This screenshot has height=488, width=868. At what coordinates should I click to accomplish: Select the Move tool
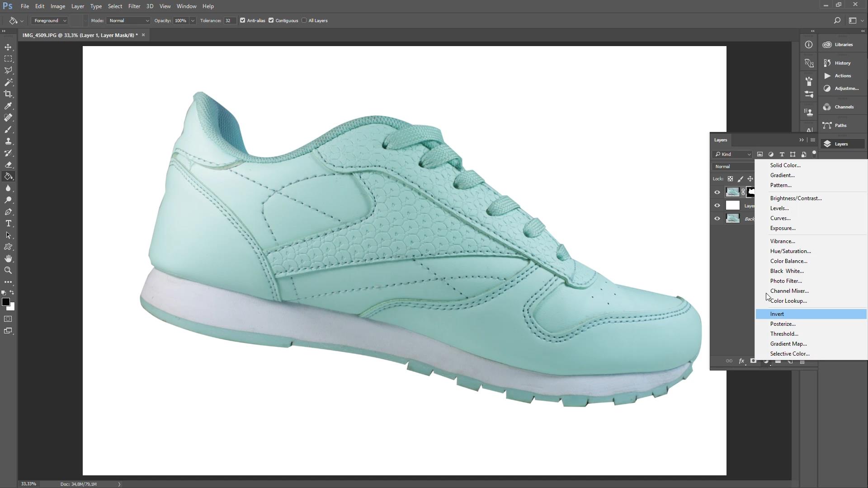[8, 47]
